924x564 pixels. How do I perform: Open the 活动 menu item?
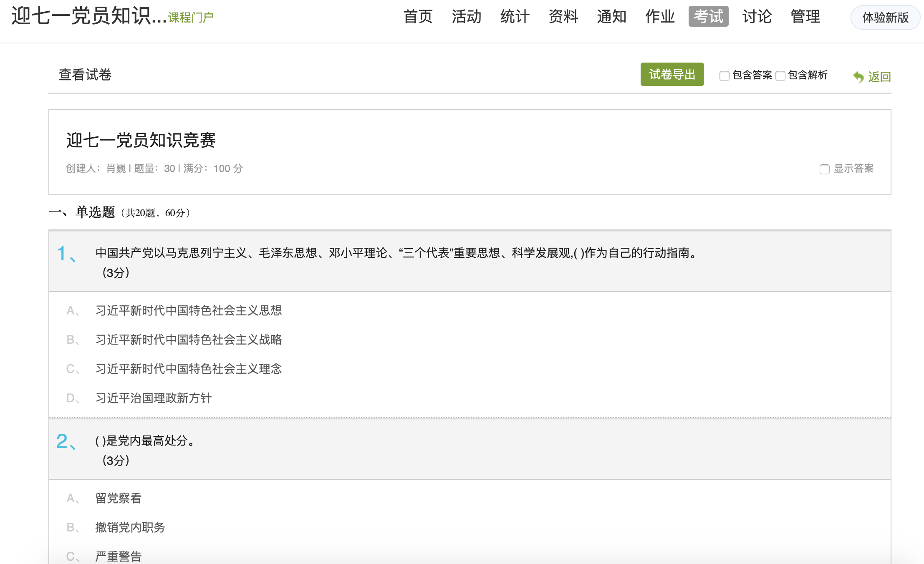466,17
